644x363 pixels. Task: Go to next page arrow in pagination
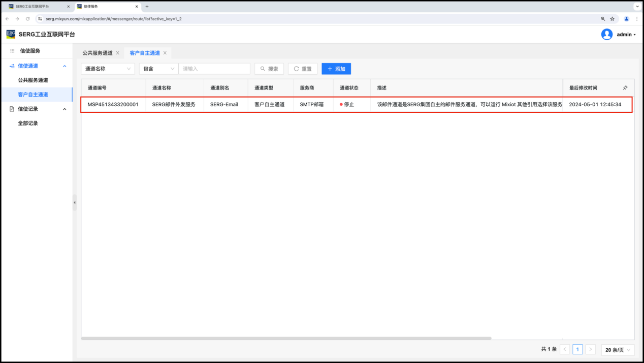pyautogui.click(x=590, y=350)
